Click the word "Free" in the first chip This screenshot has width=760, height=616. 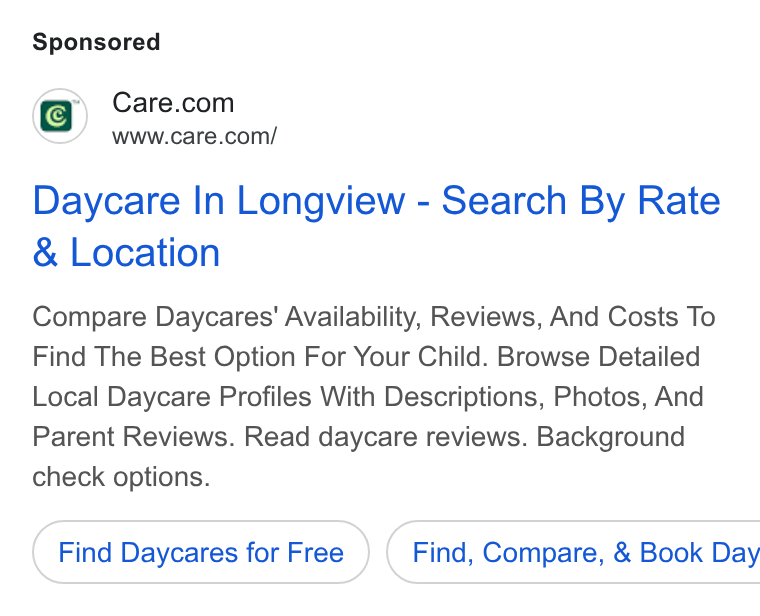tap(315, 553)
